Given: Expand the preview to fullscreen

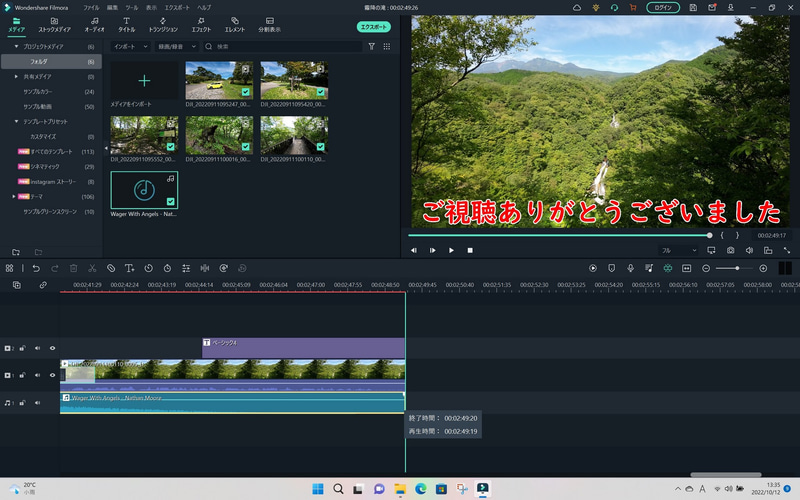Looking at the screenshot, I should [x=787, y=251].
